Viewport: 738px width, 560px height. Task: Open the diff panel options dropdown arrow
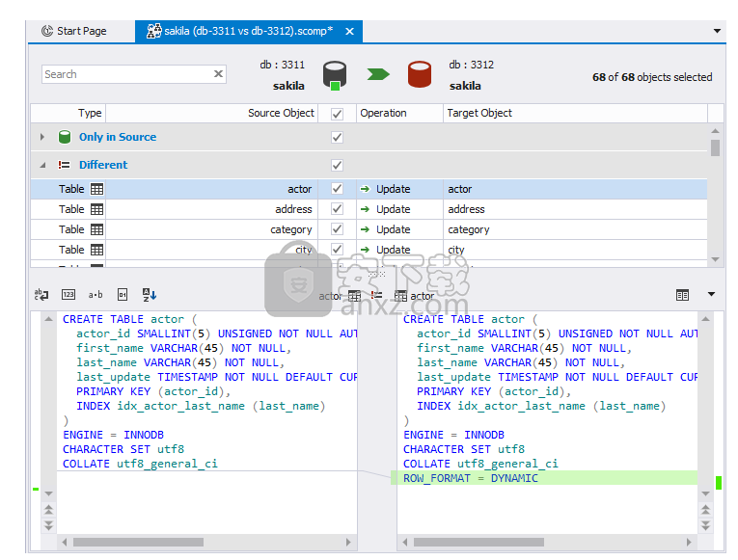tap(711, 294)
